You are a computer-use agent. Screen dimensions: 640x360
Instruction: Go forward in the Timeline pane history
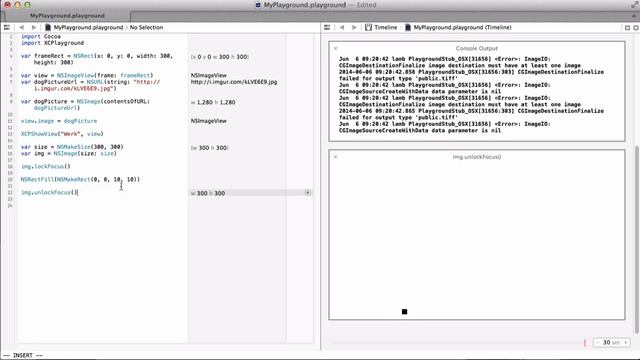(x=354, y=27)
